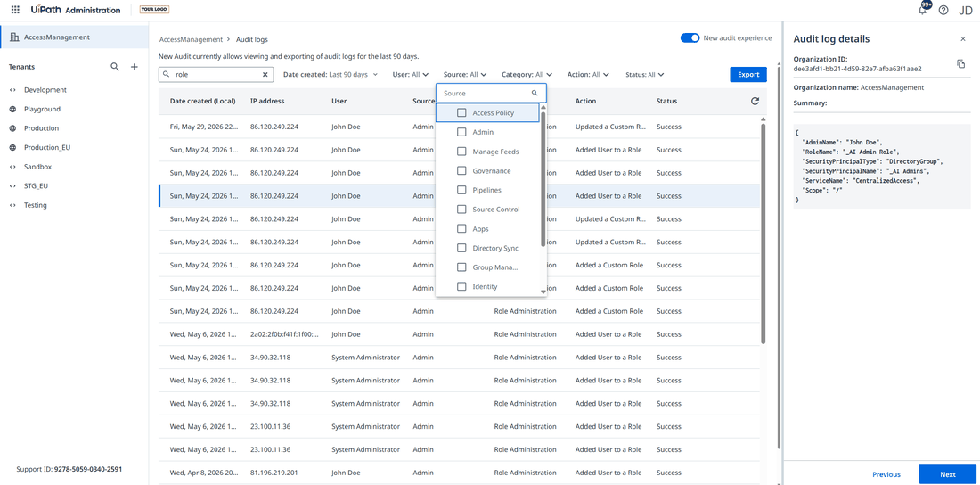Click the Source list scroll-down arrow

click(543, 292)
